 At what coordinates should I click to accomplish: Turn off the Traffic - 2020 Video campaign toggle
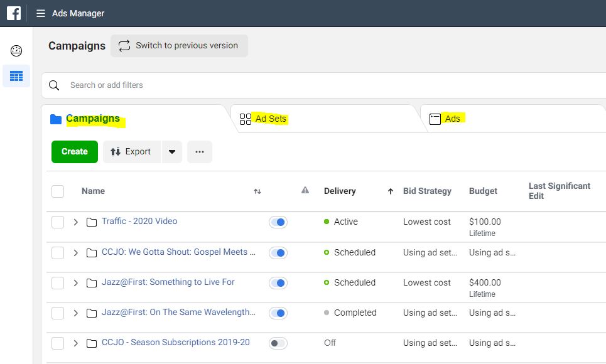[x=278, y=222]
